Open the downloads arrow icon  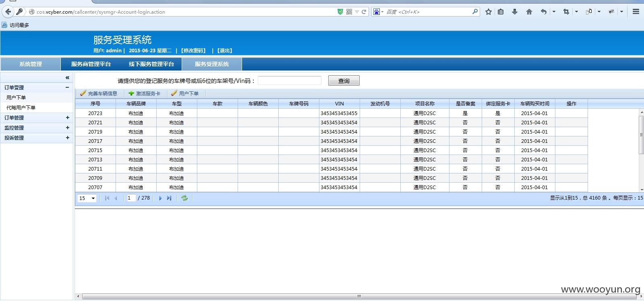click(x=515, y=12)
